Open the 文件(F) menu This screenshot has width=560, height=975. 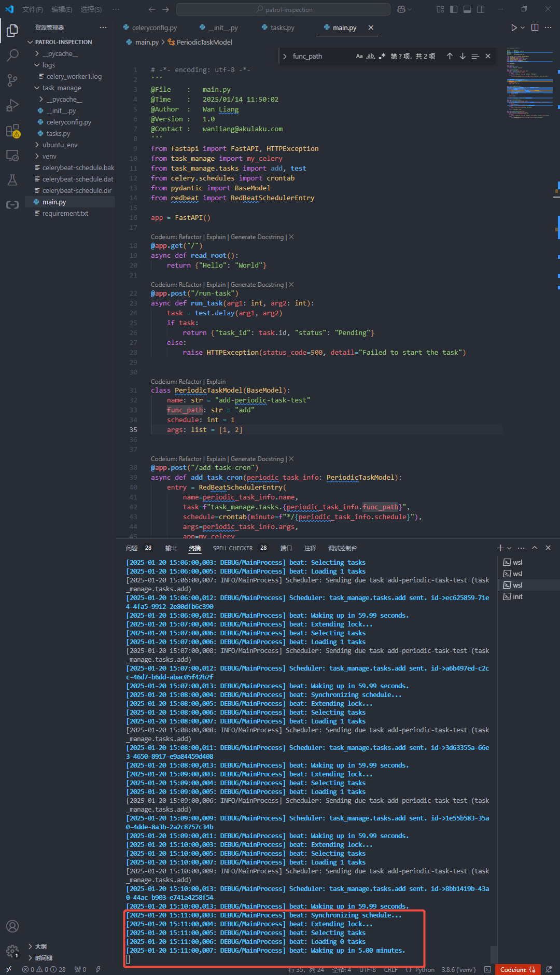coord(33,9)
